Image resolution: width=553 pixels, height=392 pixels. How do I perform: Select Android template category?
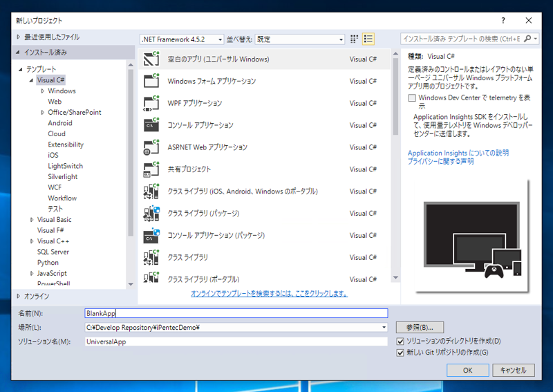(60, 123)
